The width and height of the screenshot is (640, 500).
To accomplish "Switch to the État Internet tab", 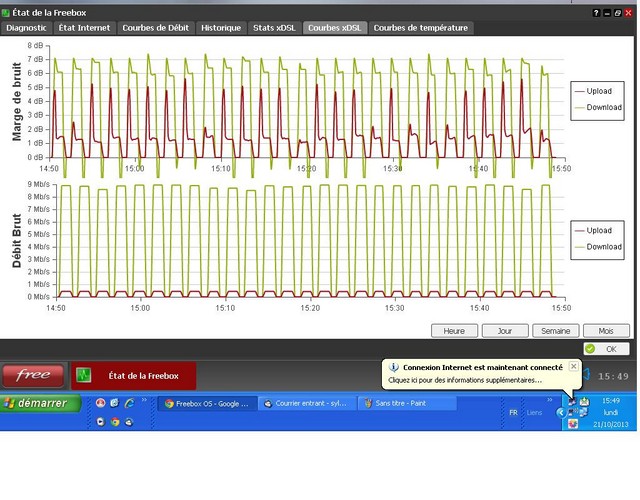I will [x=84, y=28].
